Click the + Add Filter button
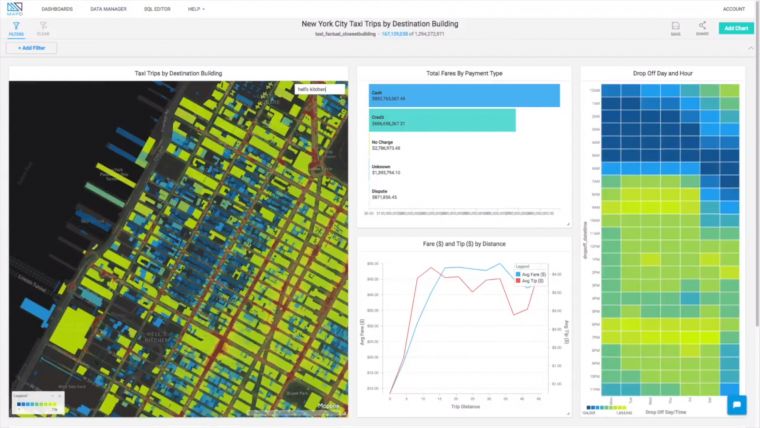 coord(32,48)
